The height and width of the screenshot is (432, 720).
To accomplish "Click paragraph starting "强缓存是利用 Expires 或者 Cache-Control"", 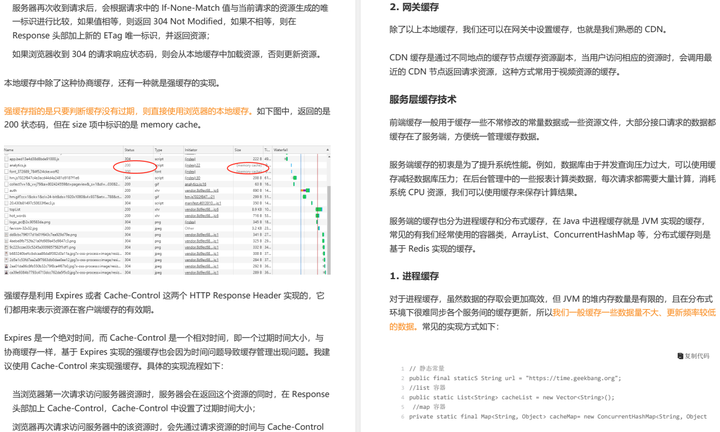I will pos(164,303).
